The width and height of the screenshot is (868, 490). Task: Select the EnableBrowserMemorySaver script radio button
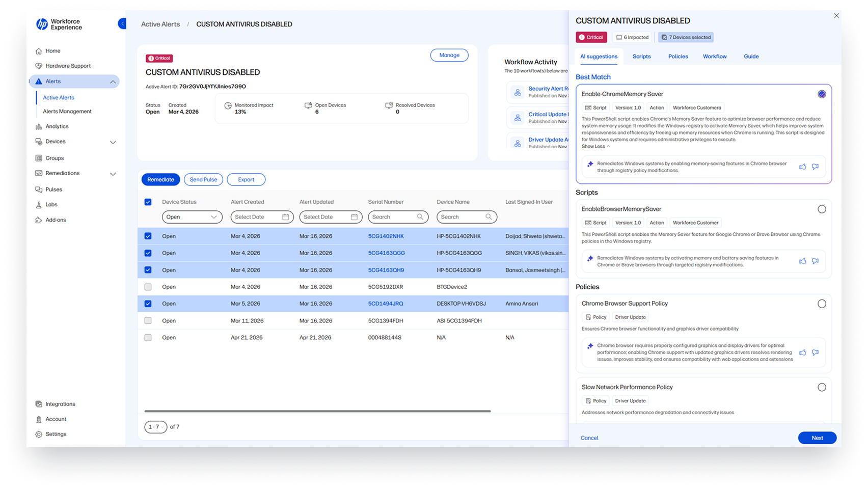click(822, 209)
